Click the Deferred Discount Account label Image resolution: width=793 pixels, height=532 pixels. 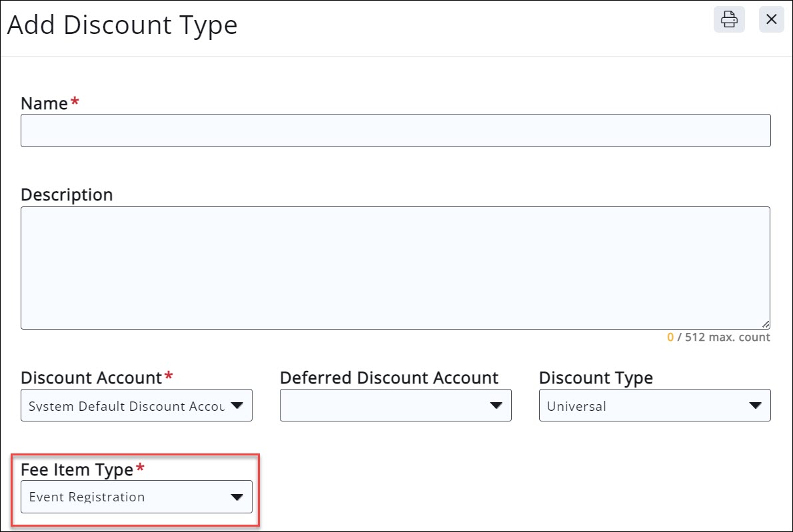pyautogui.click(x=389, y=378)
